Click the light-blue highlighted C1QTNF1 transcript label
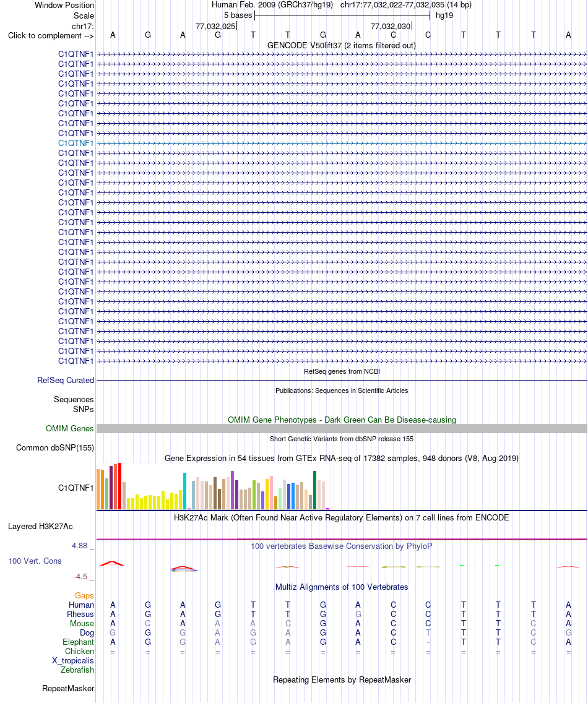Image resolution: width=588 pixels, height=703 pixels. [76, 143]
